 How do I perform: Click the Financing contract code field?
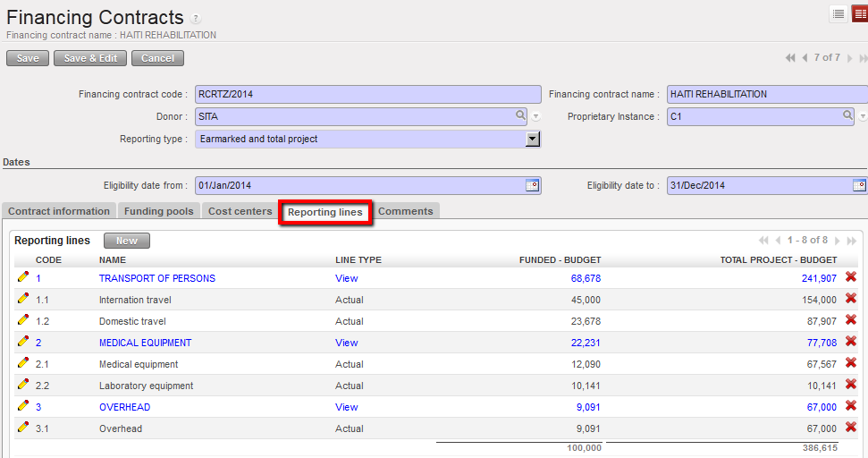pos(367,94)
